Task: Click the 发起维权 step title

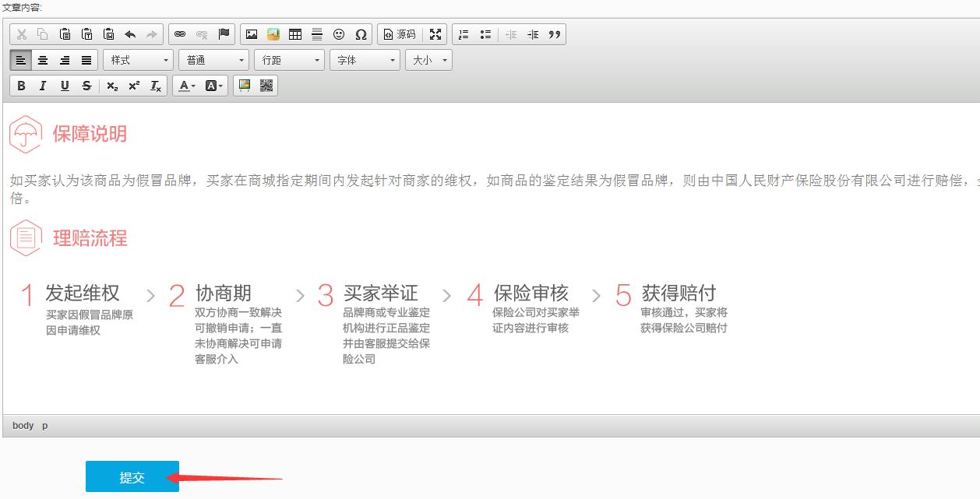Action: (83, 293)
